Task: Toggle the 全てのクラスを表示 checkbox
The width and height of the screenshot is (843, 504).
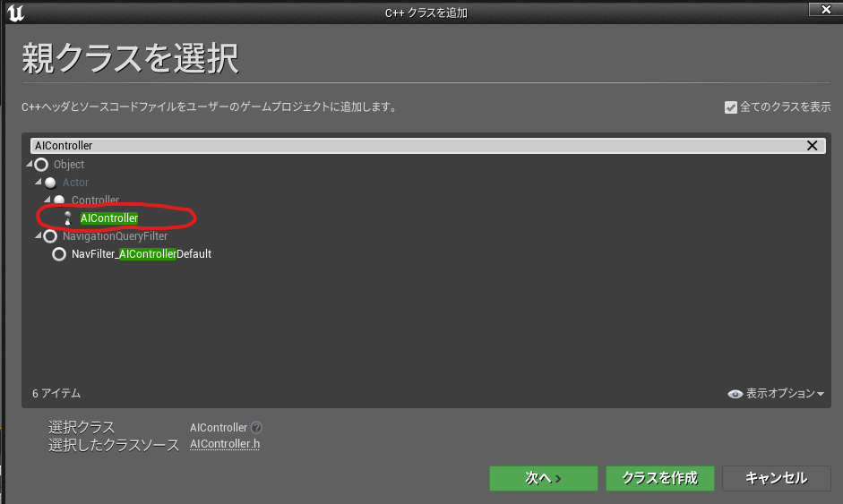Action: click(x=731, y=107)
